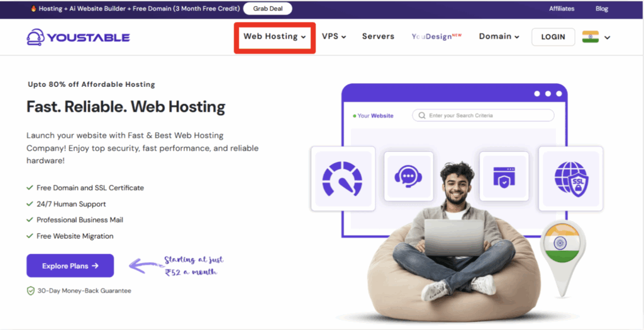Go to the Servers page
The width and height of the screenshot is (644, 330).
(378, 37)
